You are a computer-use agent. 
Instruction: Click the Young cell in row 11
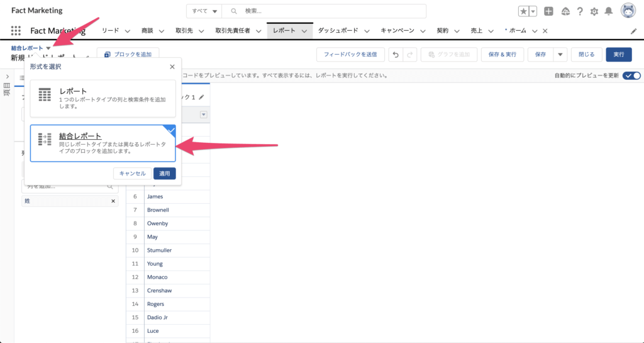[177, 264]
